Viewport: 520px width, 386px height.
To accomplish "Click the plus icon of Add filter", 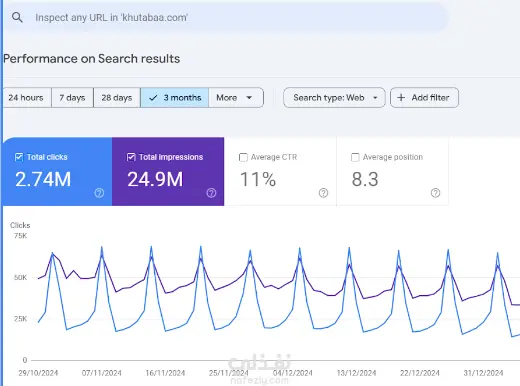I will [401, 98].
